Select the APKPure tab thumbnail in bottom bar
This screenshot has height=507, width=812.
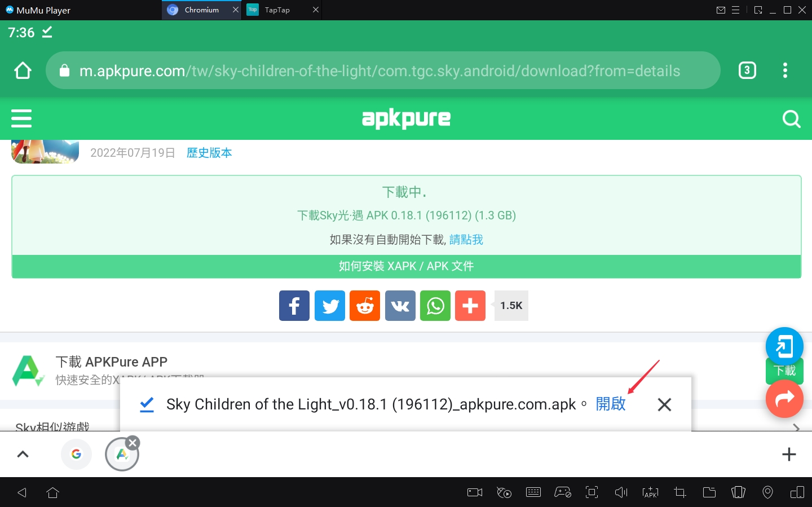click(122, 455)
